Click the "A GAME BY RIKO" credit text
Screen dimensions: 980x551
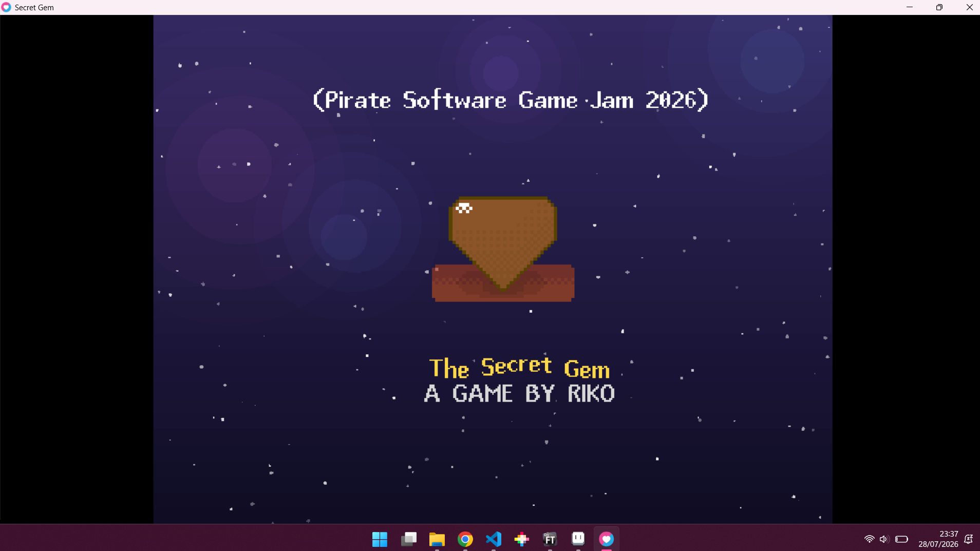pos(519,394)
